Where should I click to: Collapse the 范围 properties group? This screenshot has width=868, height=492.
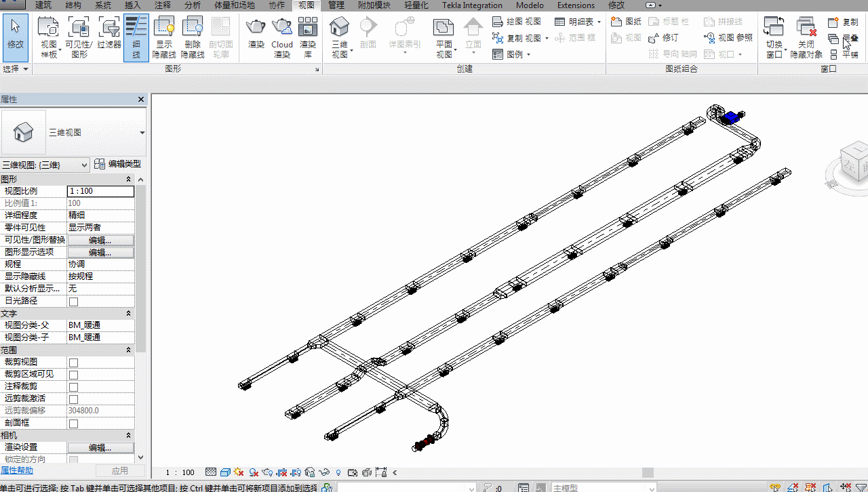coord(129,350)
